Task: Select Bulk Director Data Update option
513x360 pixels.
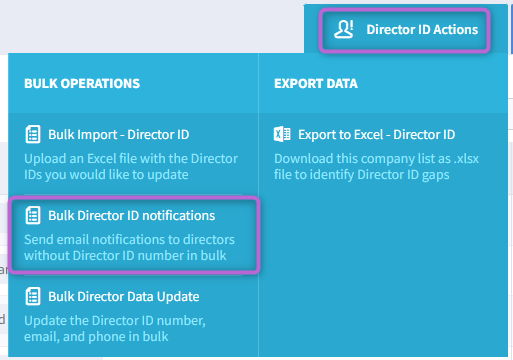Action: click(124, 297)
